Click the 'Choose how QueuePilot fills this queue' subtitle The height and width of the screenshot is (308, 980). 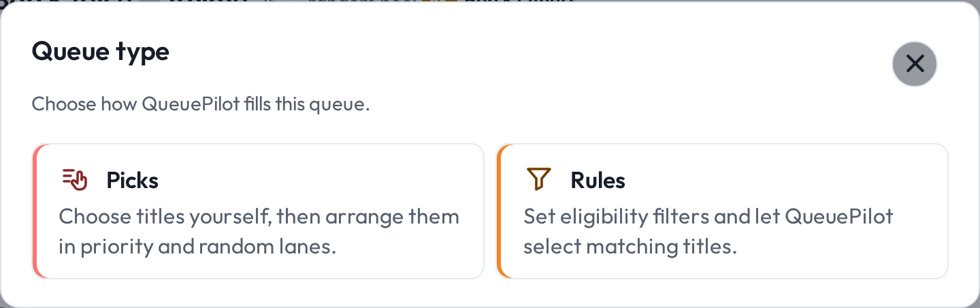click(201, 105)
